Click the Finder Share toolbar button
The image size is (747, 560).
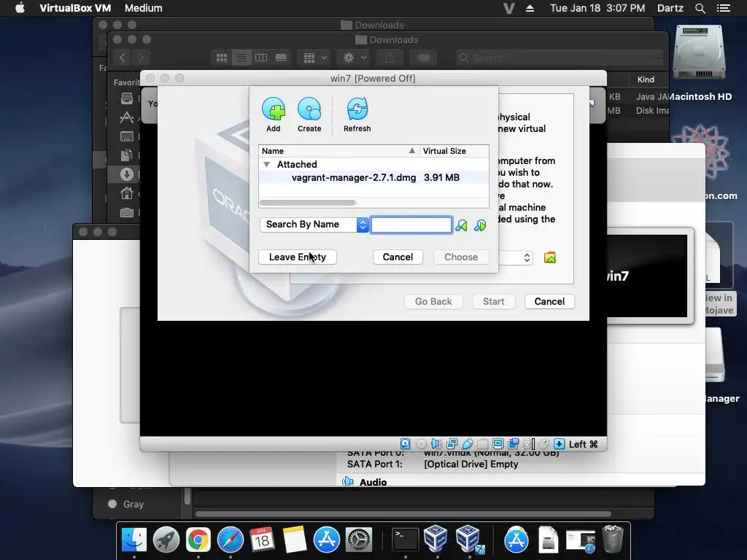390,58
